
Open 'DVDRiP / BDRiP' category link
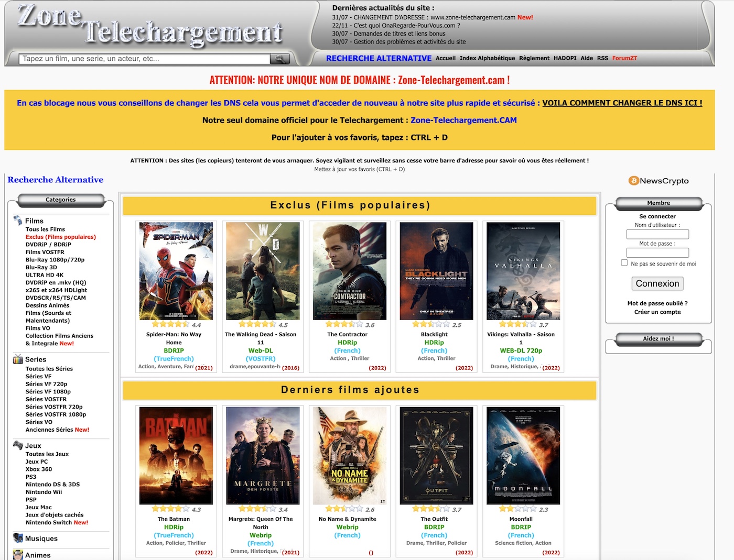pos(48,245)
